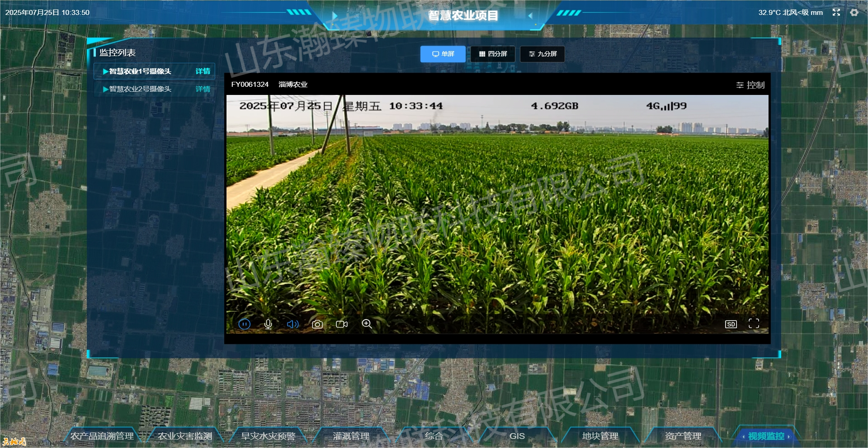Open 详情 for camera 2
Screen dimensions: 868x448
tap(203, 89)
